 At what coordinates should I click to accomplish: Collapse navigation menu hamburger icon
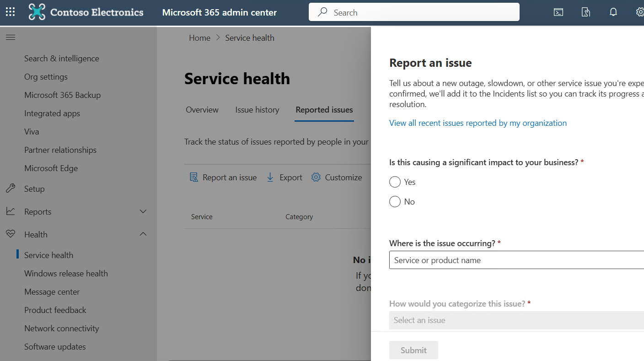tap(11, 38)
